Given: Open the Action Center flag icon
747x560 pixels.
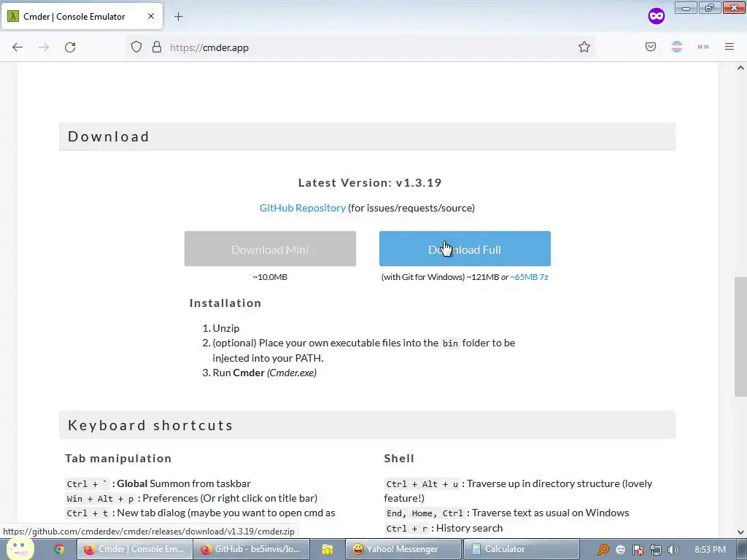Looking at the screenshot, I should pos(638,550).
